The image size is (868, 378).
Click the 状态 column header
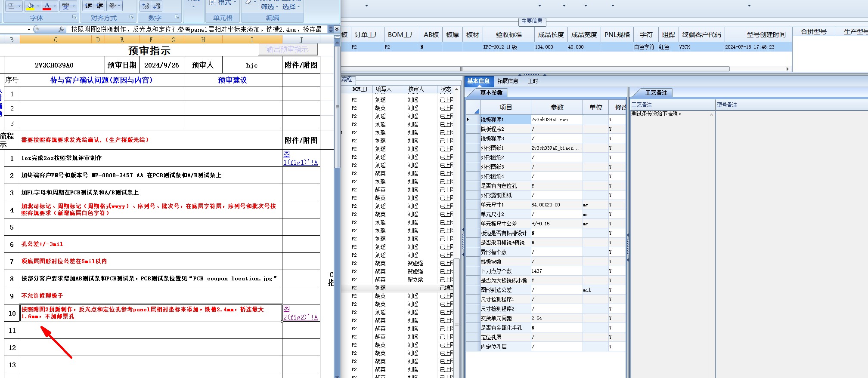click(x=446, y=89)
